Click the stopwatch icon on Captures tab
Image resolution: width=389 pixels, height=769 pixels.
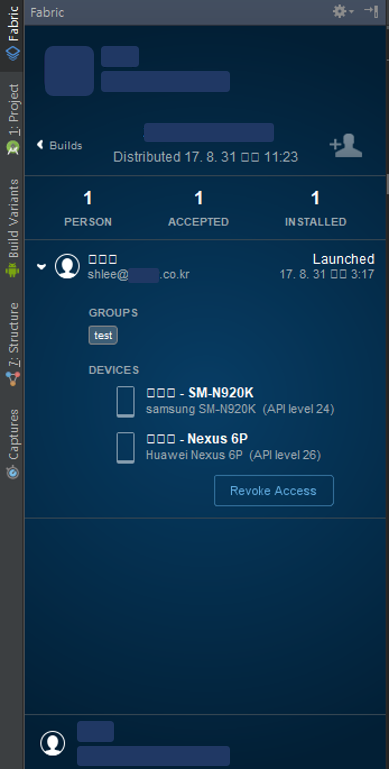point(13,471)
